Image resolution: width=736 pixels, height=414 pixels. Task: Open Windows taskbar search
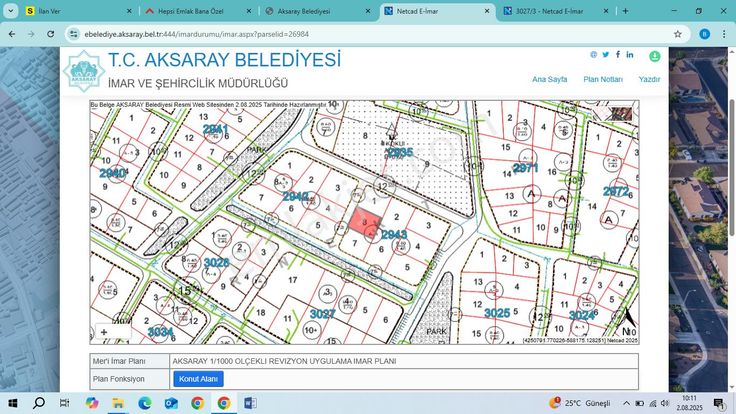[39, 403]
